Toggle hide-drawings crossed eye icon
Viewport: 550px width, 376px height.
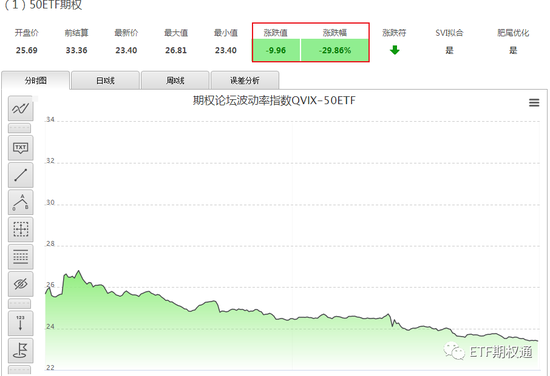[21, 284]
